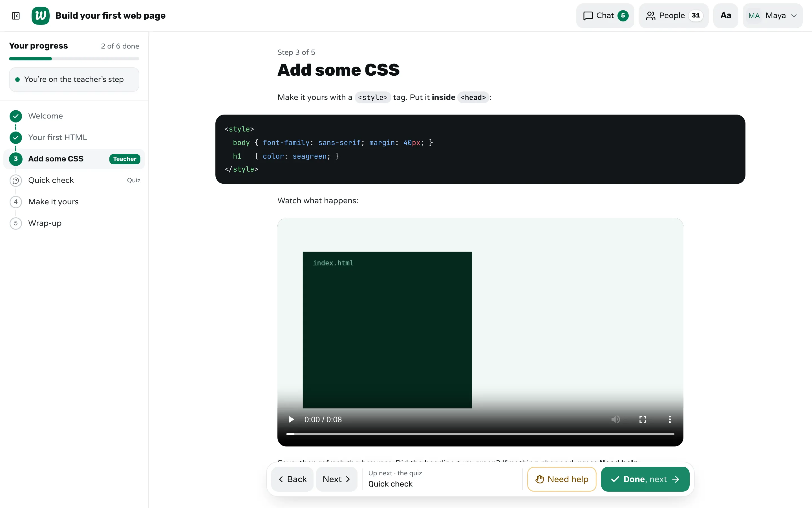812x508 pixels.
Task: Open the Make it yours step
Action: pyautogui.click(x=74, y=202)
